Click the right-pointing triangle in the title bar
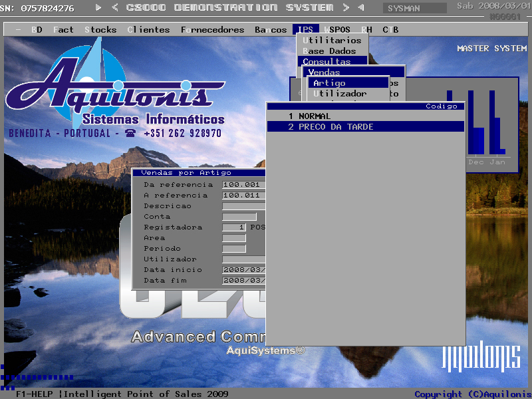Image resolution: width=532 pixels, height=399 pixels. click(98, 7)
